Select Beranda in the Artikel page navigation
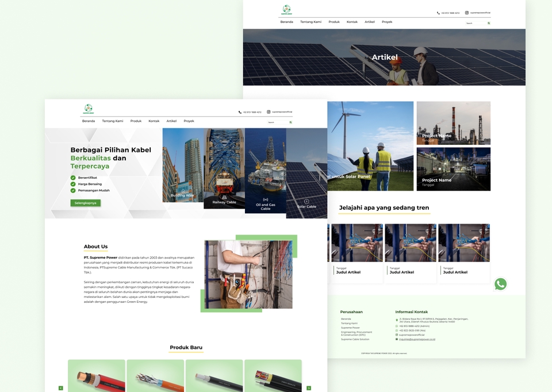This screenshot has width=552, height=392. 286,22
